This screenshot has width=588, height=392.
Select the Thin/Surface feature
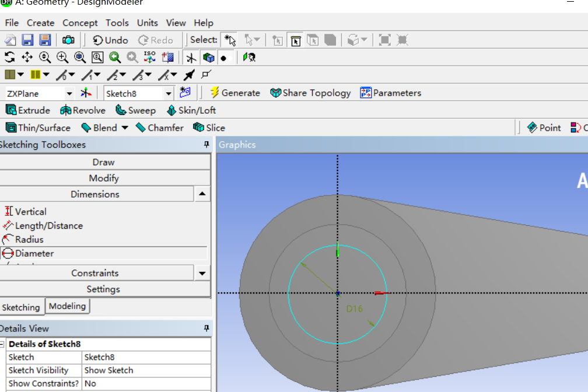[x=38, y=128]
